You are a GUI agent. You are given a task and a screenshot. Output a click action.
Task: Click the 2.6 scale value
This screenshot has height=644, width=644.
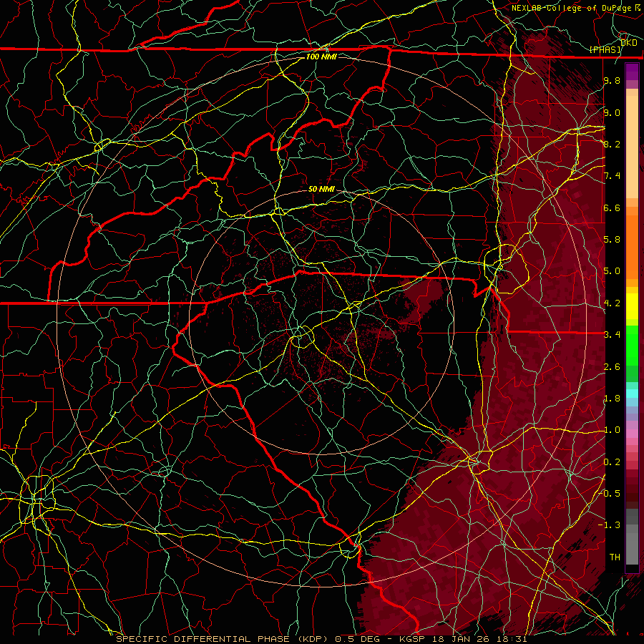click(612, 367)
